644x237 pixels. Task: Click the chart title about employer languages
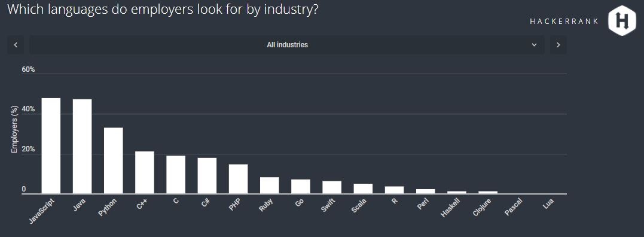pyautogui.click(x=163, y=9)
